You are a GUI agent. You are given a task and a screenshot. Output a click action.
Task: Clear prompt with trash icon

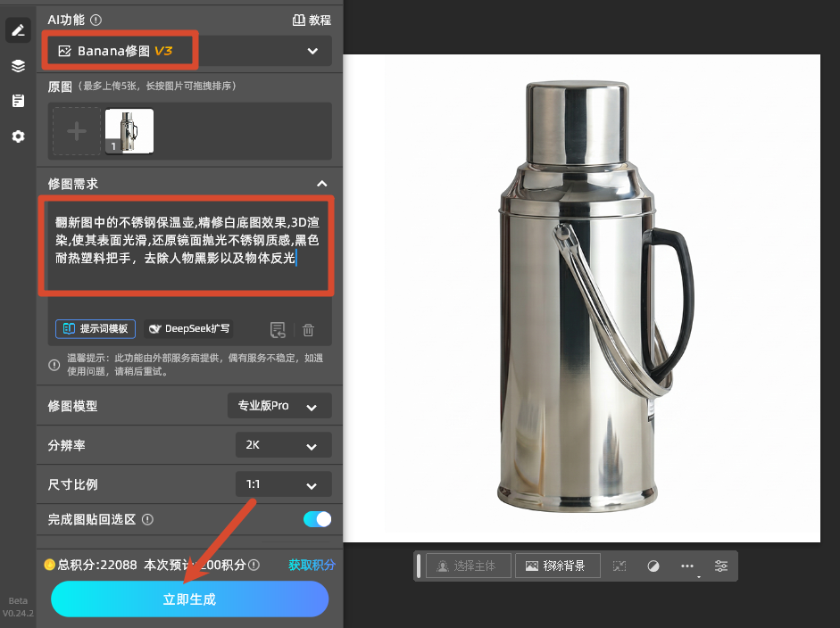(x=308, y=330)
